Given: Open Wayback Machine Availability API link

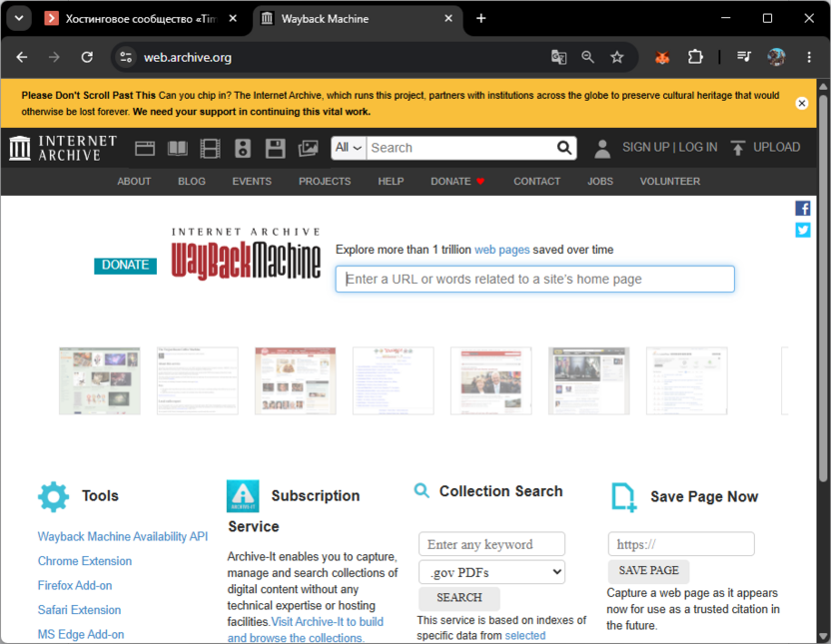Looking at the screenshot, I should (x=123, y=536).
